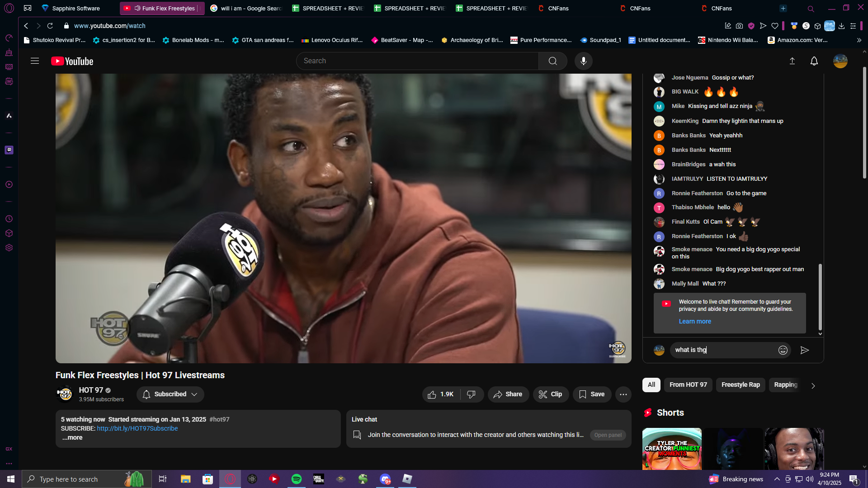The width and height of the screenshot is (868, 488).
Task: Open the YouTube hamburger guide menu
Action: click(x=35, y=61)
